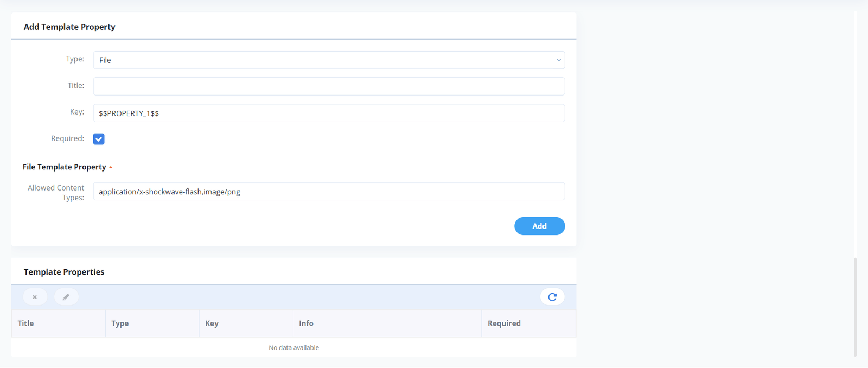Click the Allowed Content Types label

pos(56,192)
